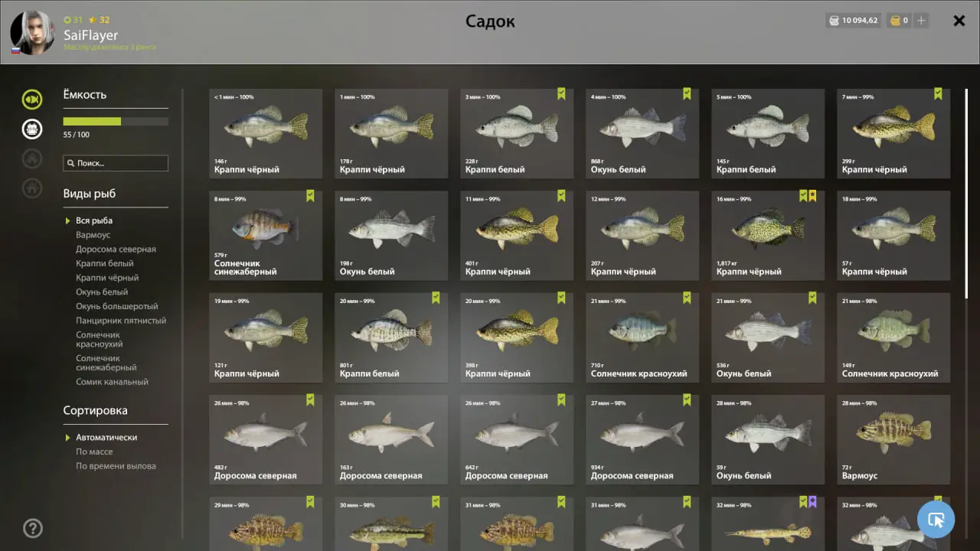
Task: Sort by По времени вылова
Action: (x=116, y=466)
